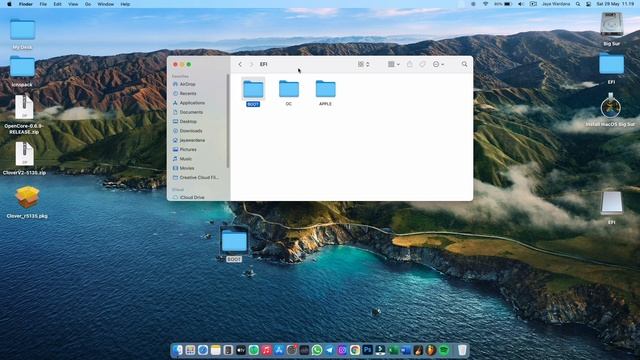Select the Install macOS Big Sur volume
This screenshot has width=640, height=360.
click(x=611, y=109)
